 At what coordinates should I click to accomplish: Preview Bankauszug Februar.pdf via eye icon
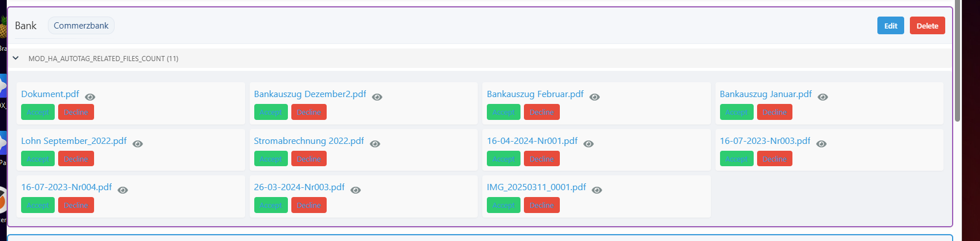[595, 97]
